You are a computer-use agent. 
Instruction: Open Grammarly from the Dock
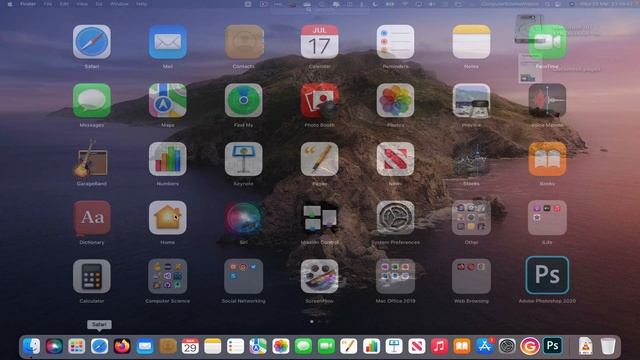529,347
